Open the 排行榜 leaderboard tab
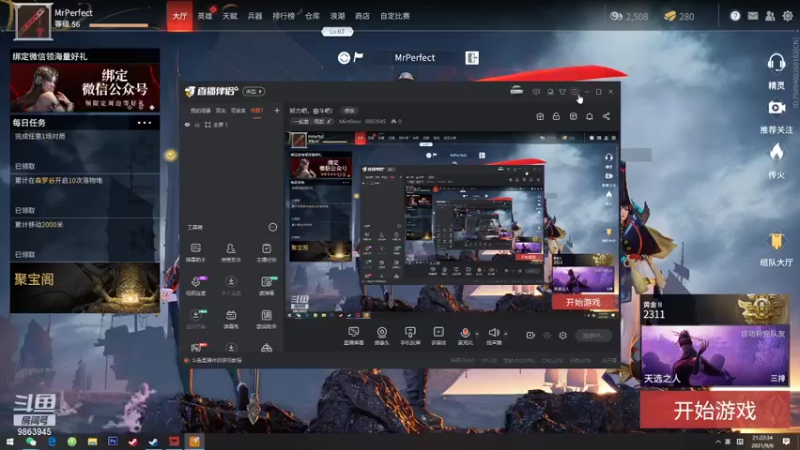This screenshot has width=800, height=450. point(284,16)
